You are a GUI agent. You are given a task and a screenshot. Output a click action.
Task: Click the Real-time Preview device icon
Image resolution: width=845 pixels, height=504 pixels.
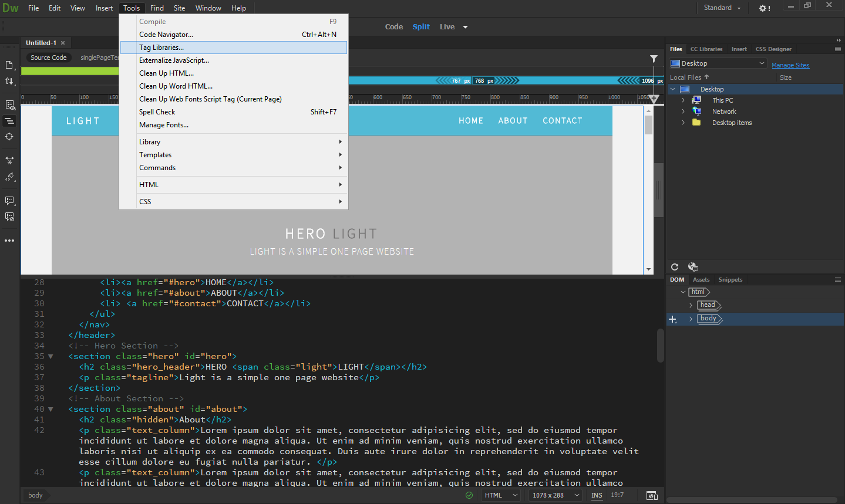[652, 495]
